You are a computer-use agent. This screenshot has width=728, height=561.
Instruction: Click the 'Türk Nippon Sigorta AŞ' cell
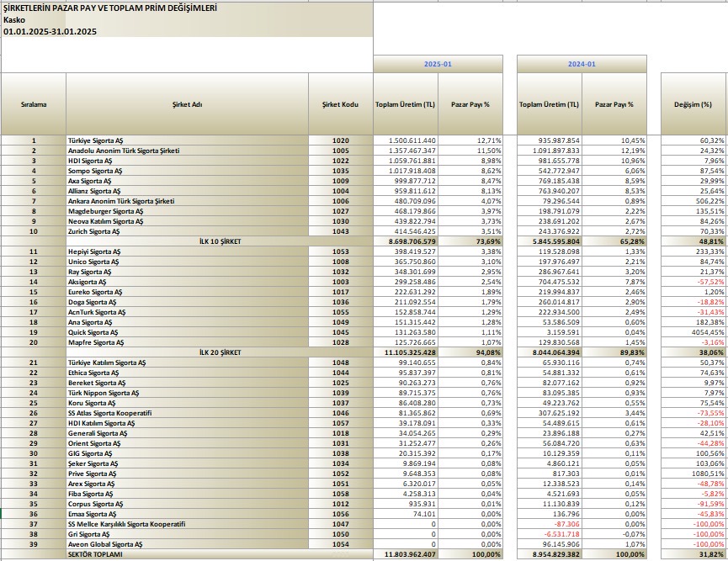pyautogui.click(x=187, y=393)
